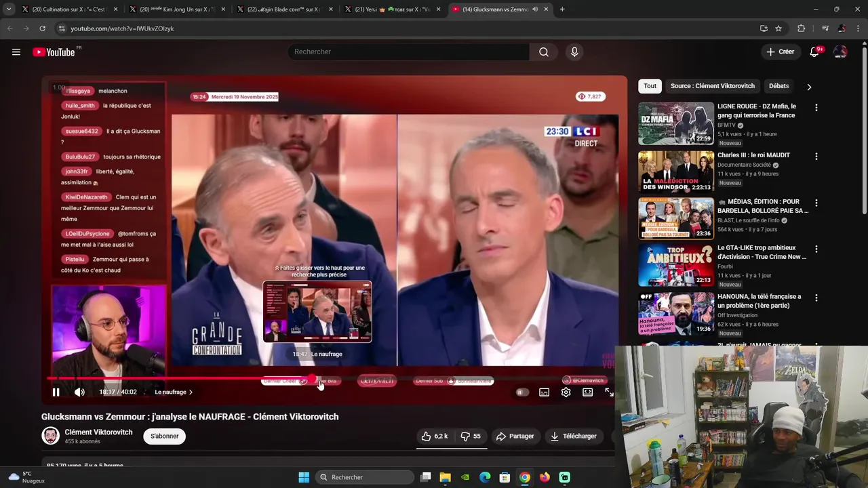Screen dimensions: 868x488
Task: Expand the 'Le naufrage' chapter list
Action: pos(174,392)
